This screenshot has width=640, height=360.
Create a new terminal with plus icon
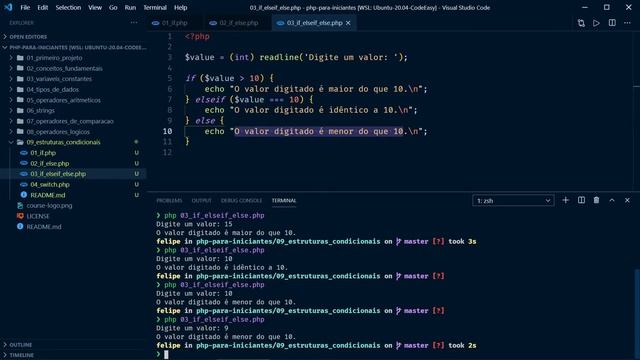565,200
